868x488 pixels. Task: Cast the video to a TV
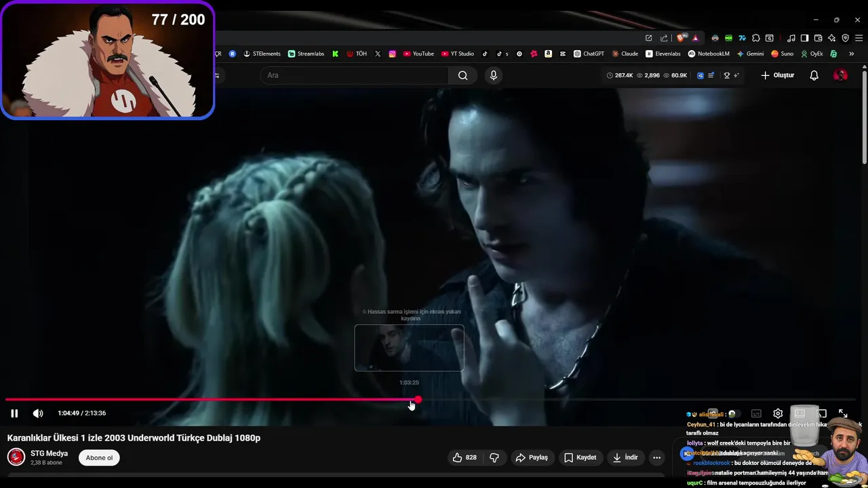pyautogui.click(x=821, y=413)
